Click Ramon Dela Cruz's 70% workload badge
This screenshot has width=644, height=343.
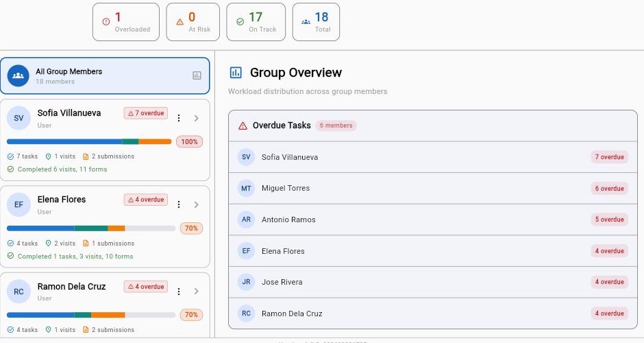click(191, 315)
